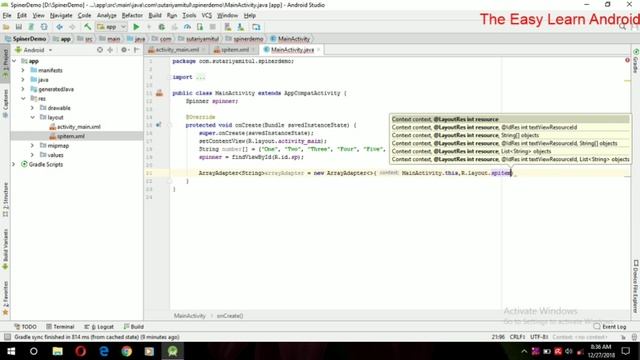Open Project panel settings gear icon
Image resolution: width=640 pixels, height=360 pixels.
click(124, 50)
